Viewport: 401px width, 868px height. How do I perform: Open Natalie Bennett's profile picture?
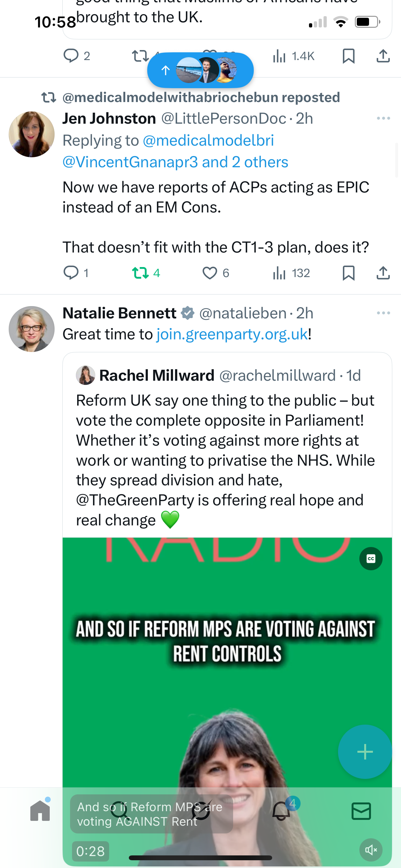pyautogui.click(x=32, y=329)
